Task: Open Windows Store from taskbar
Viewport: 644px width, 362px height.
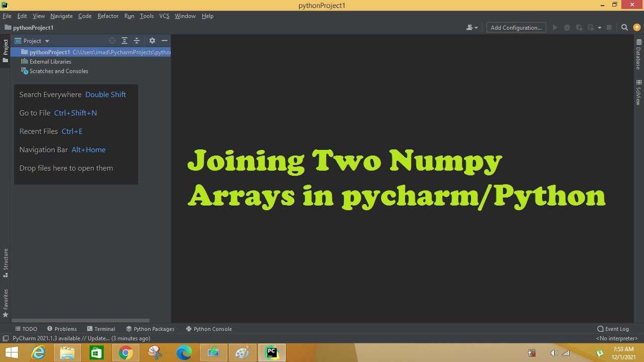Action: click(96, 353)
